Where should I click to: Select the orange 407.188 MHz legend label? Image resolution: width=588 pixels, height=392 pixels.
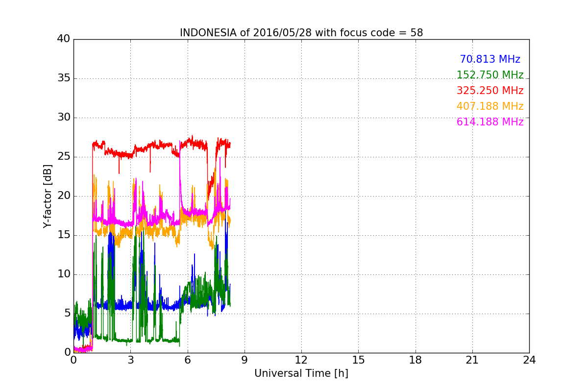coord(490,106)
